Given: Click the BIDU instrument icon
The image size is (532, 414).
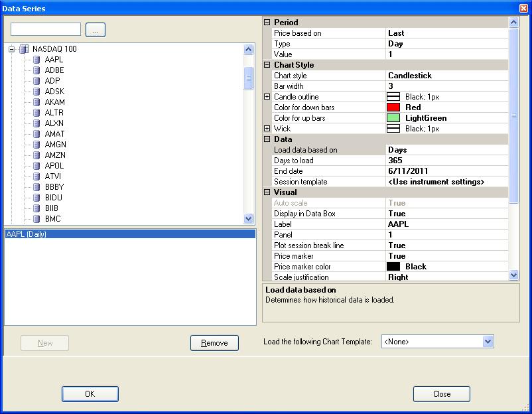Looking at the screenshot, I should click(x=36, y=198).
